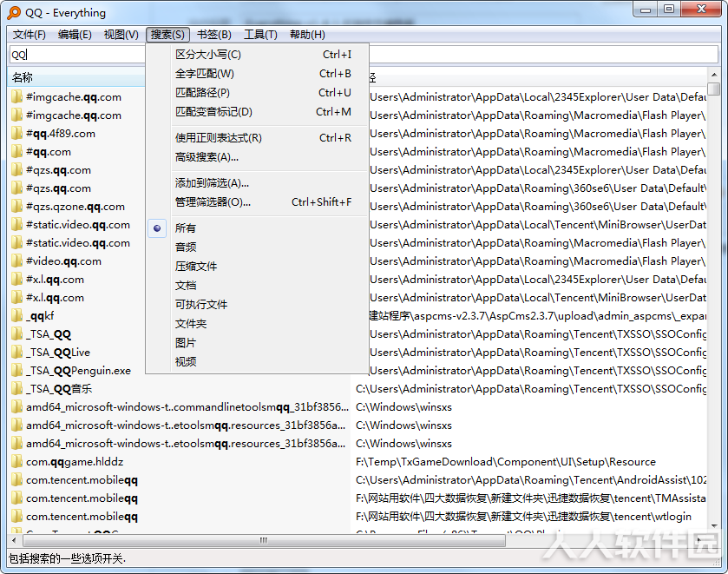Toggle 全字匹配(W) option
Viewport: 728px width, 574px height.
coord(258,74)
